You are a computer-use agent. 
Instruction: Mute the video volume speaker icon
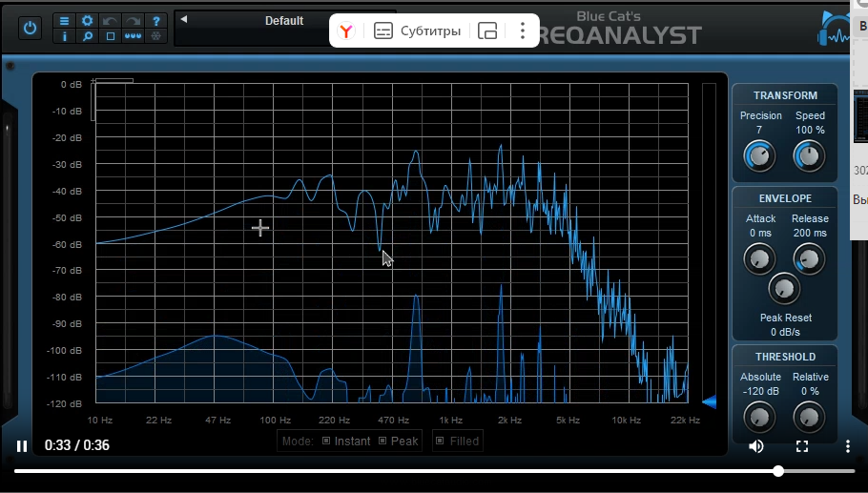(756, 446)
